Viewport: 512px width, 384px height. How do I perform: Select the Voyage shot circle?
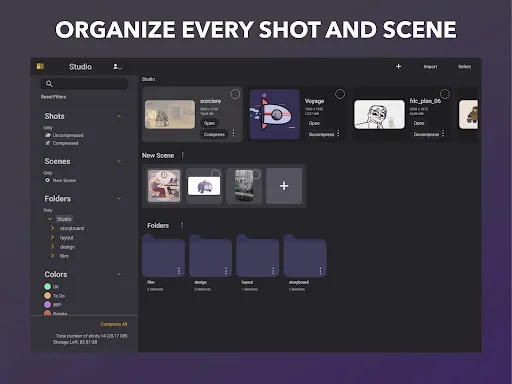pyautogui.click(x=340, y=94)
